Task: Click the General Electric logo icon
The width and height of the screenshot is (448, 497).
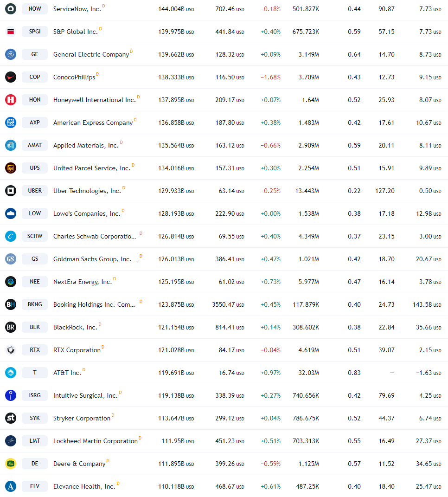Action: coord(11,54)
